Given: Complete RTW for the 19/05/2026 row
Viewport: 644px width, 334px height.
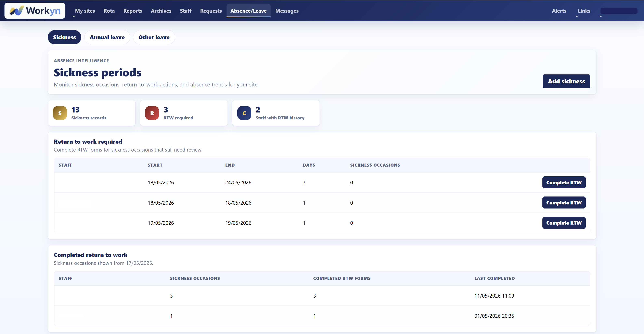Looking at the screenshot, I should click(x=564, y=223).
